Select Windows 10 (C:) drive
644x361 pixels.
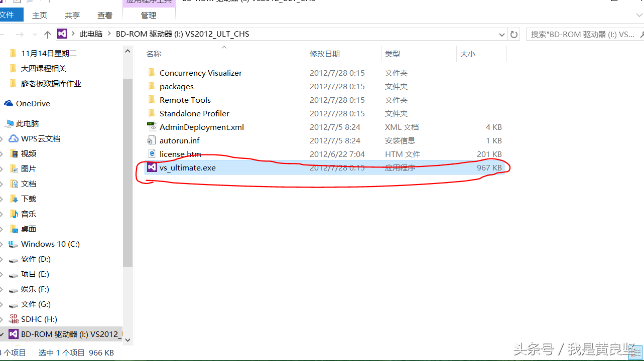pyautogui.click(x=50, y=244)
